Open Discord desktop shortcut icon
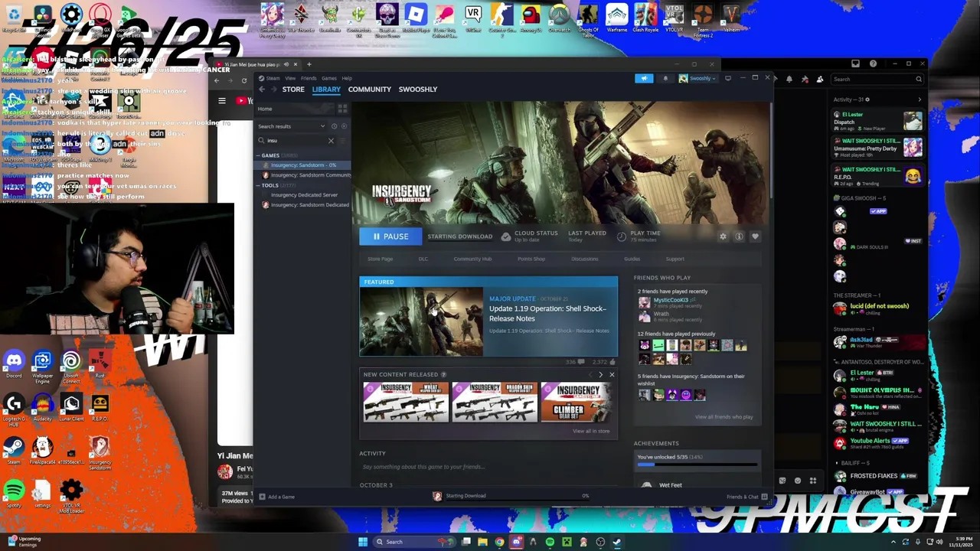980x551 pixels. coord(14,363)
